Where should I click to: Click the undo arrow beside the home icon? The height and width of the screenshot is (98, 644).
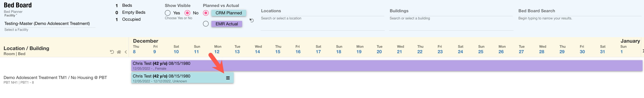[112, 52]
